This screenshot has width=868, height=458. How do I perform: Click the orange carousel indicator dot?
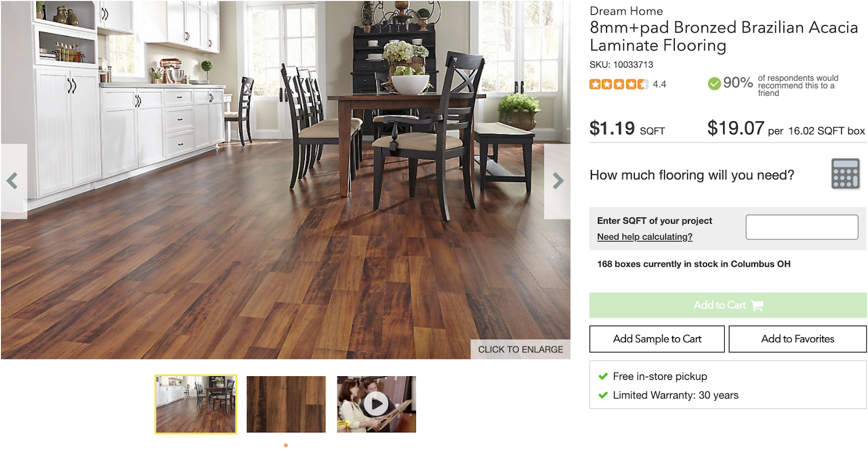coord(286,446)
